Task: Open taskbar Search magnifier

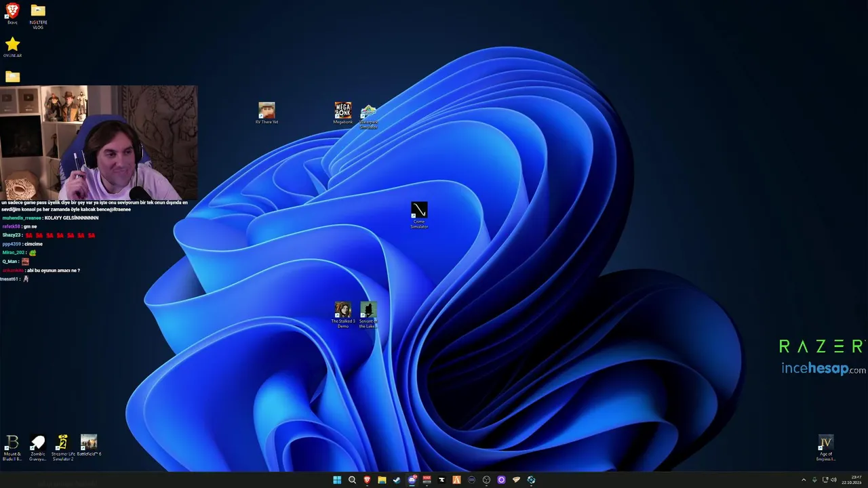Action: (x=352, y=480)
